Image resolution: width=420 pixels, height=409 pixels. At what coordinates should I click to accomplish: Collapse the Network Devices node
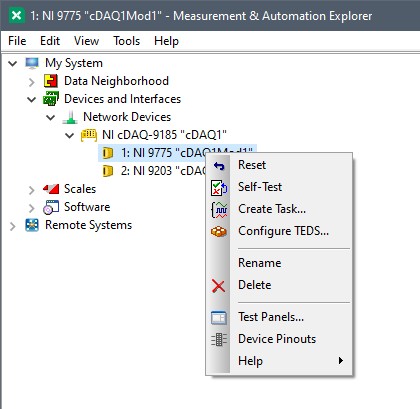point(51,117)
